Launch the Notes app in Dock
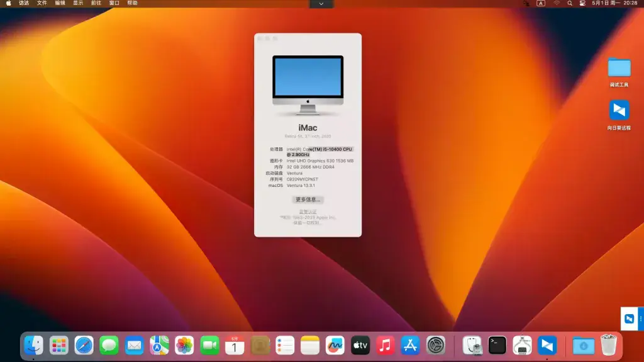The width and height of the screenshot is (644, 362). pyautogui.click(x=309, y=345)
